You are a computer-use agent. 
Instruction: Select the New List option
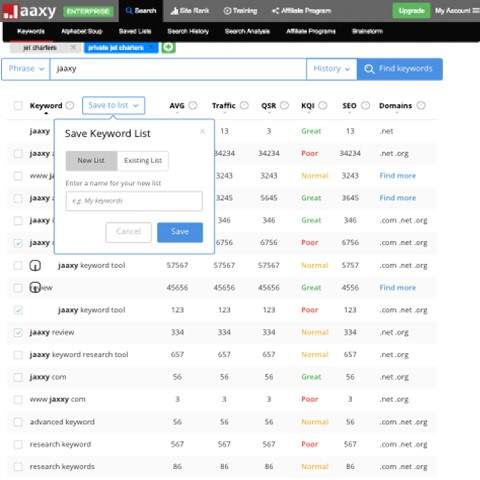tap(91, 161)
